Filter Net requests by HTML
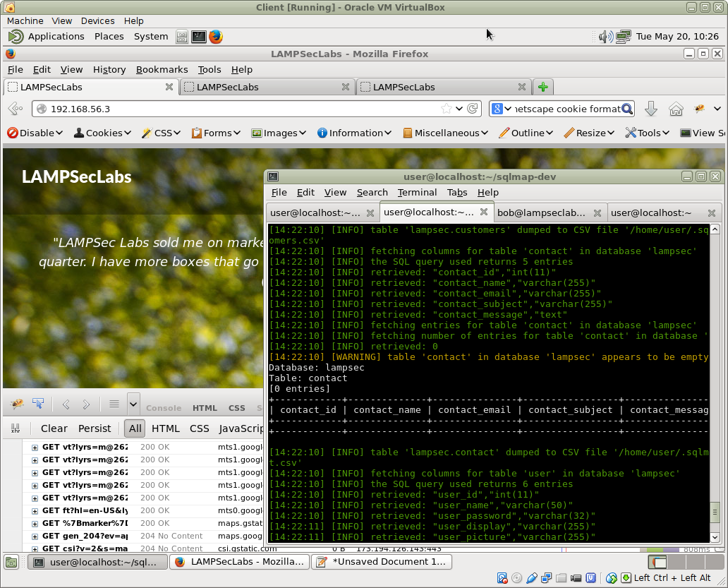 tap(165, 428)
